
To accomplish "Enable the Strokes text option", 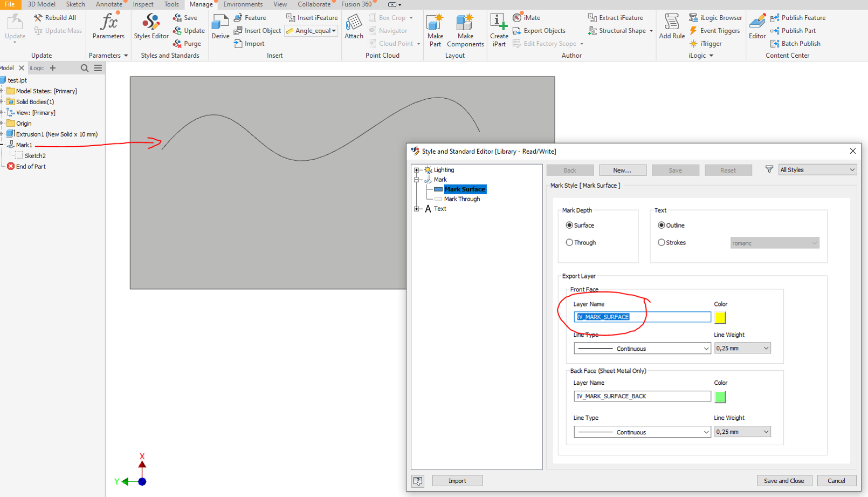I will [662, 242].
